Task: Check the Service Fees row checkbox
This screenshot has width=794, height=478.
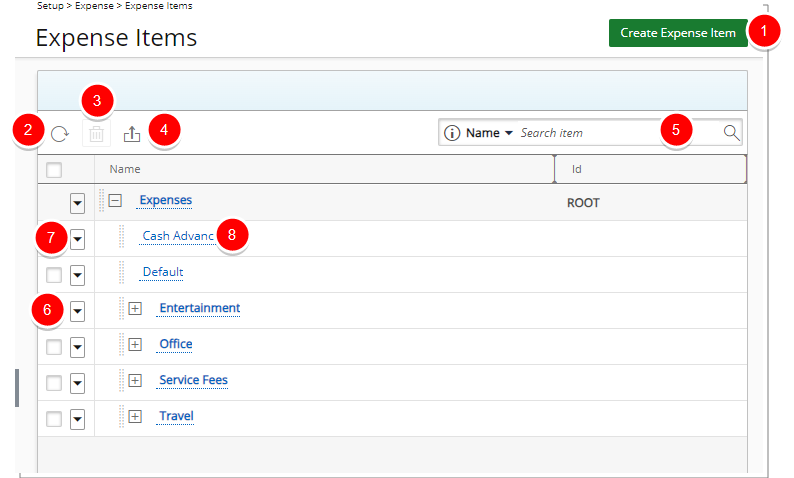Action: [54, 383]
